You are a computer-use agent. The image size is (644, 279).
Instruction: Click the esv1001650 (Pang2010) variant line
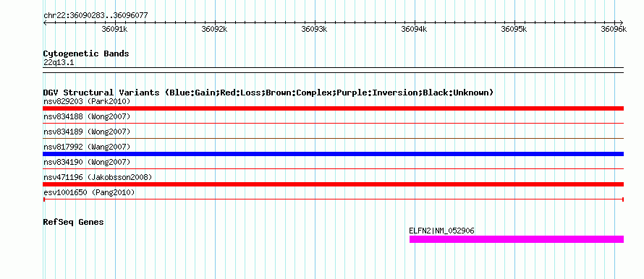click(x=333, y=199)
